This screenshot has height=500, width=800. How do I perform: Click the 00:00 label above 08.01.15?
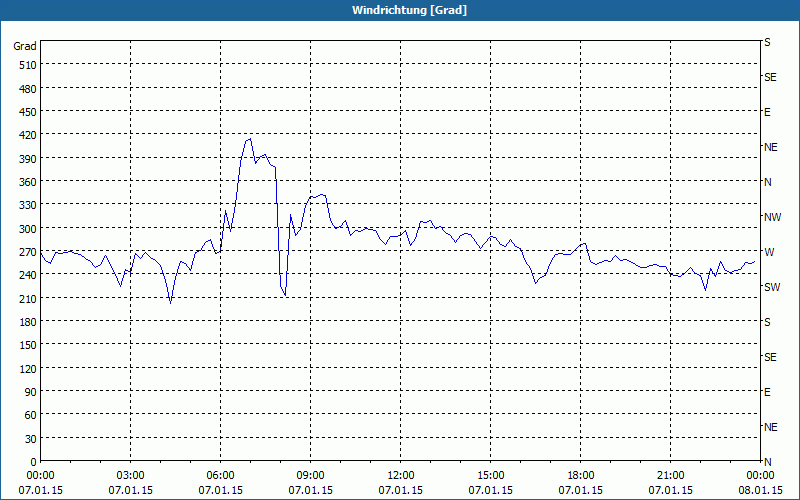(760, 476)
